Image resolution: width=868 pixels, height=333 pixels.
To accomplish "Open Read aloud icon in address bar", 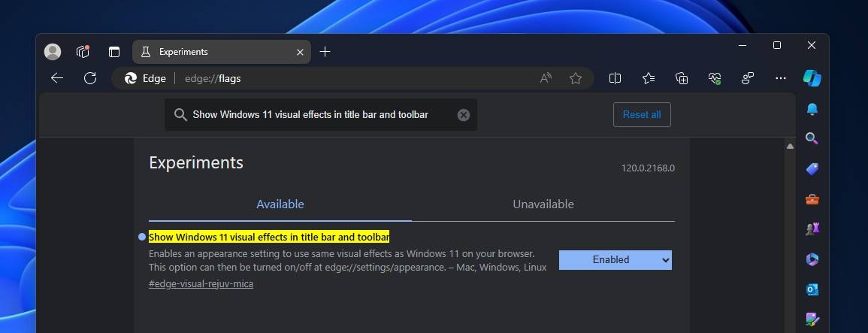I will click(x=546, y=78).
